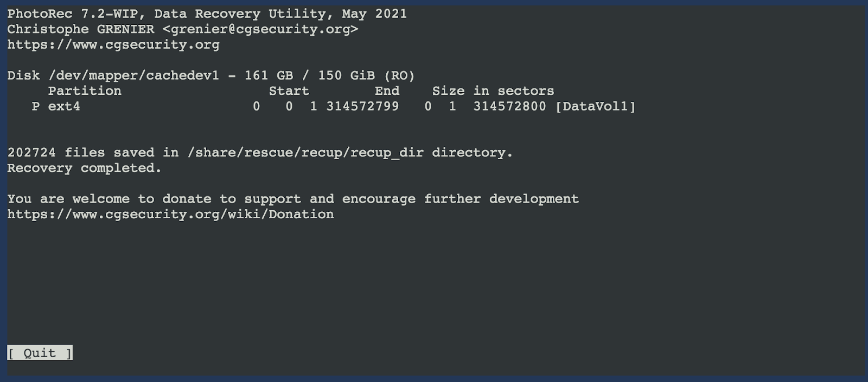This screenshot has height=382, width=868.
Task: Click the End column header
Action: pyautogui.click(x=387, y=90)
